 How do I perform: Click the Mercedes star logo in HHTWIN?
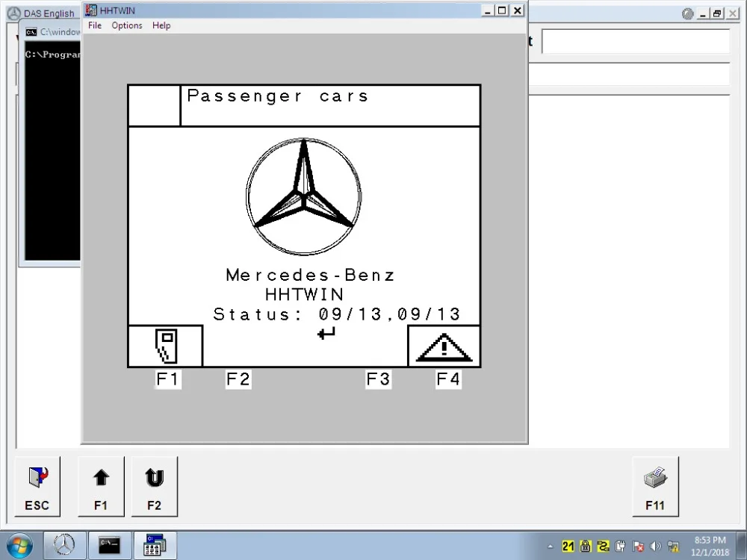303,196
